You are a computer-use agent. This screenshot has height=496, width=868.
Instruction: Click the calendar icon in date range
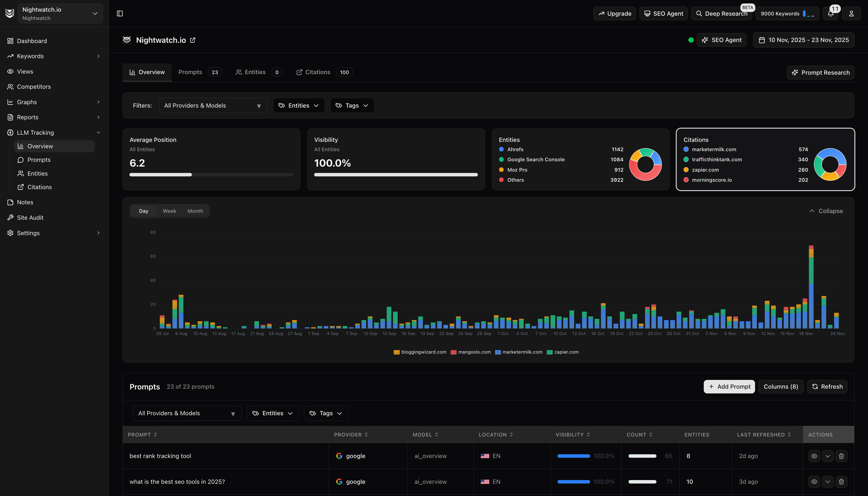[x=762, y=40]
